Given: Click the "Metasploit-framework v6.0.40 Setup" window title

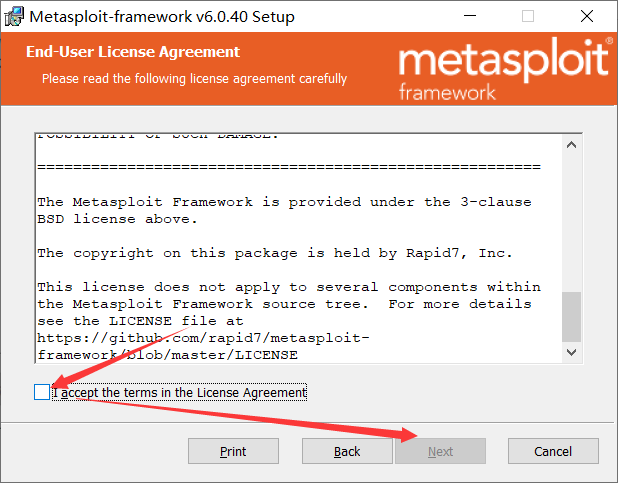Looking at the screenshot, I should pyautogui.click(x=162, y=17).
